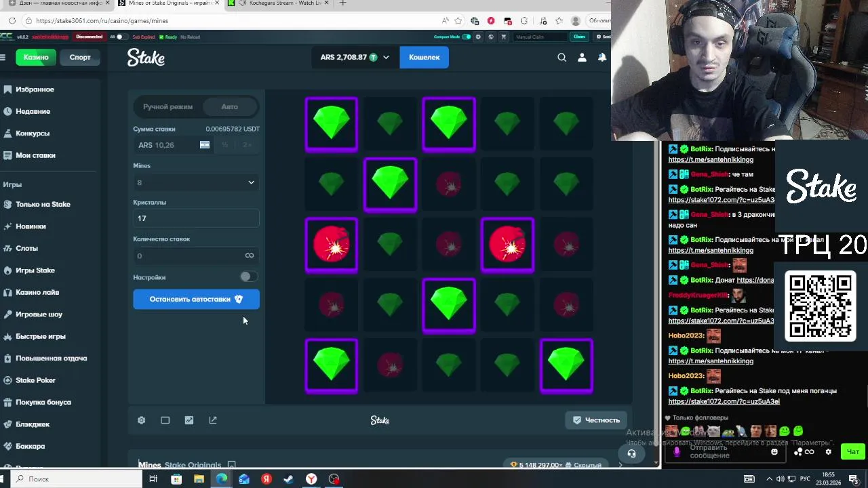Open the notifications bell in Stake header
The height and width of the screenshot is (488, 868).
pos(601,58)
